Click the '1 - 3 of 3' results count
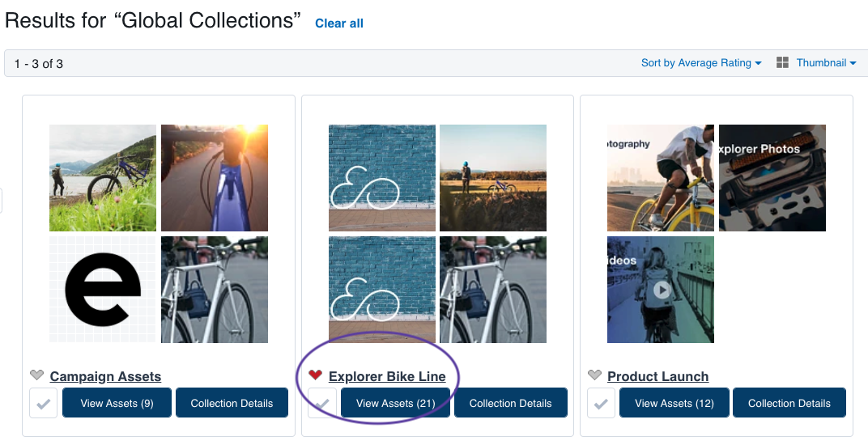 pos(39,64)
